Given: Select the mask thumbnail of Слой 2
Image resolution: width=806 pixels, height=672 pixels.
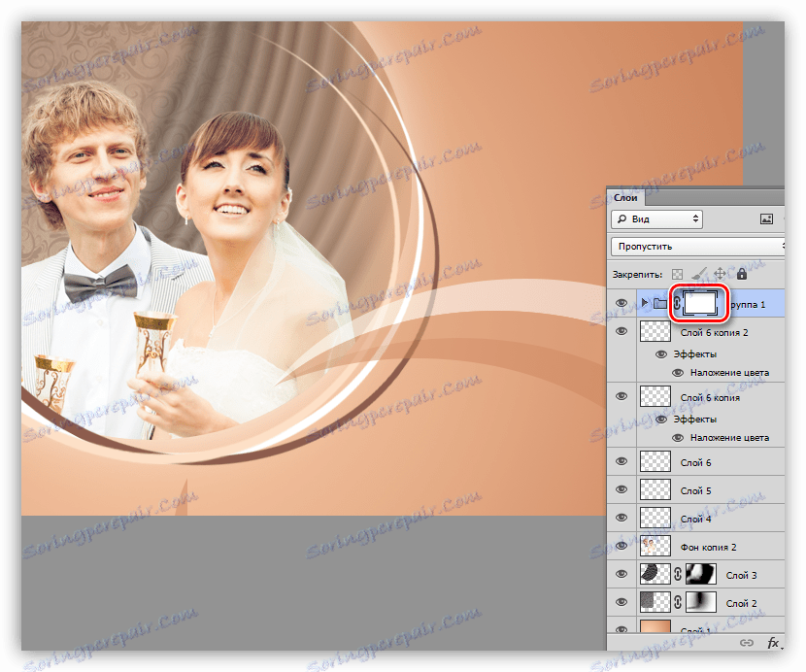Looking at the screenshot, I should point(700,601).
